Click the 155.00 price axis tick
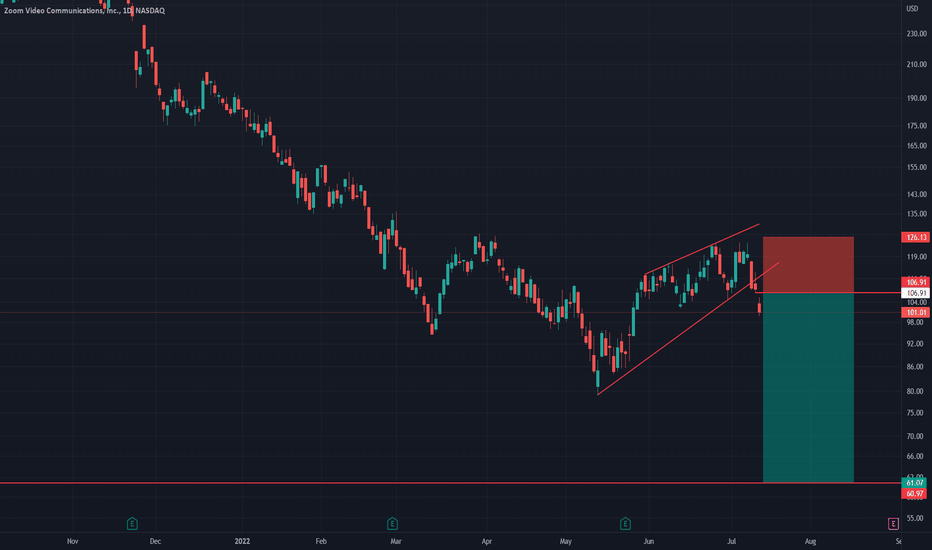Screen dimensions: 932x550 (917, 168)
